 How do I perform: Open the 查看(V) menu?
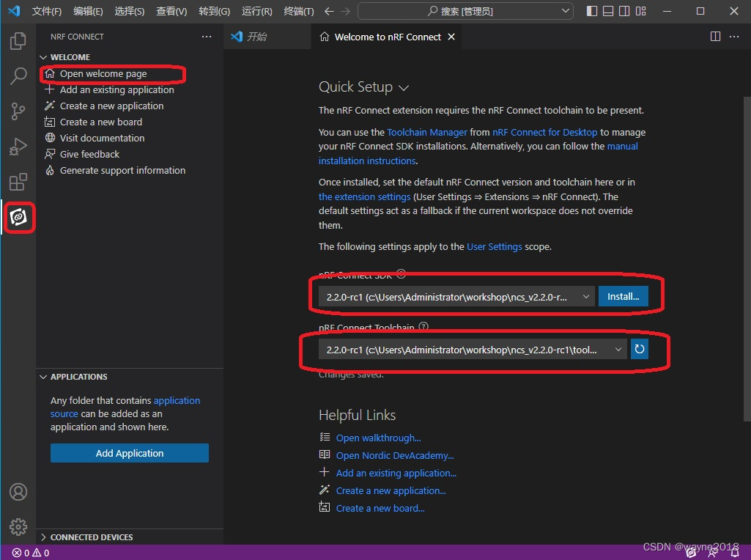tap(171, 11)
